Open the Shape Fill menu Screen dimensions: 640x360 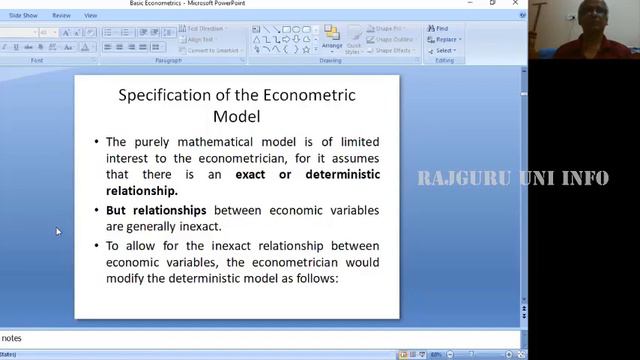coord(386,29)
